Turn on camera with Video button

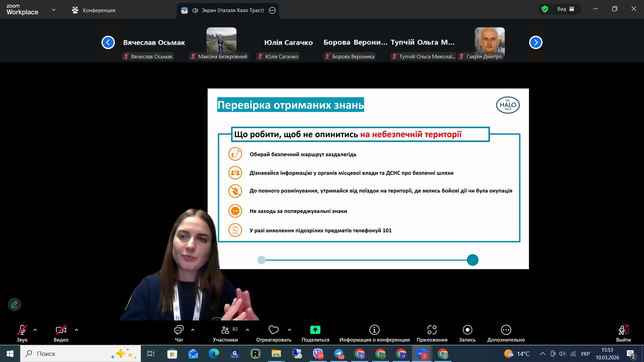click(61, 330)
